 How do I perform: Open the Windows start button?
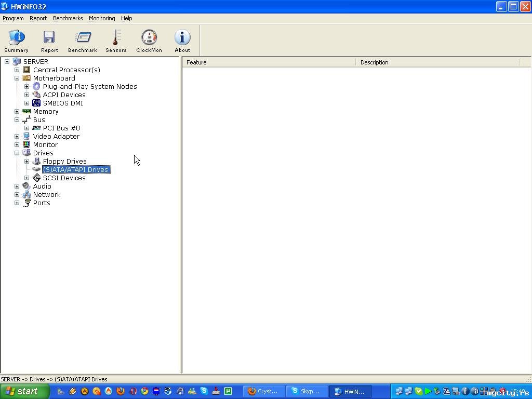coord(24,391)
